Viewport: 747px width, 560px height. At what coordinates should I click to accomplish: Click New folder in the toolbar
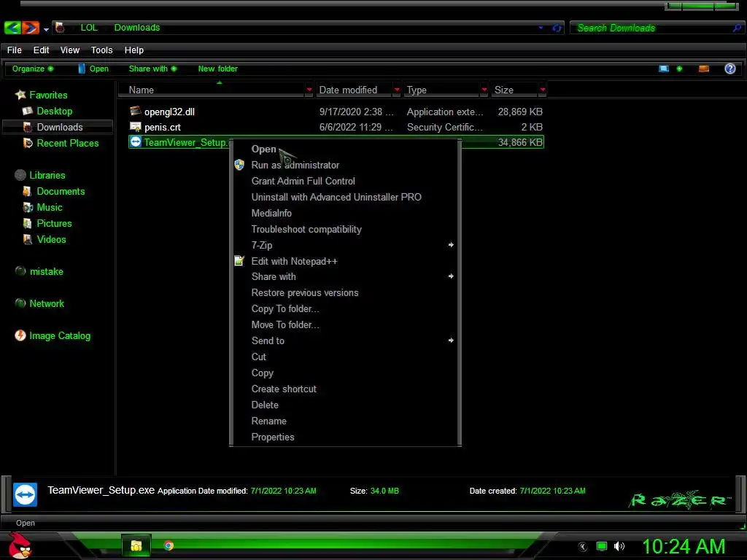tap(217, 69)
